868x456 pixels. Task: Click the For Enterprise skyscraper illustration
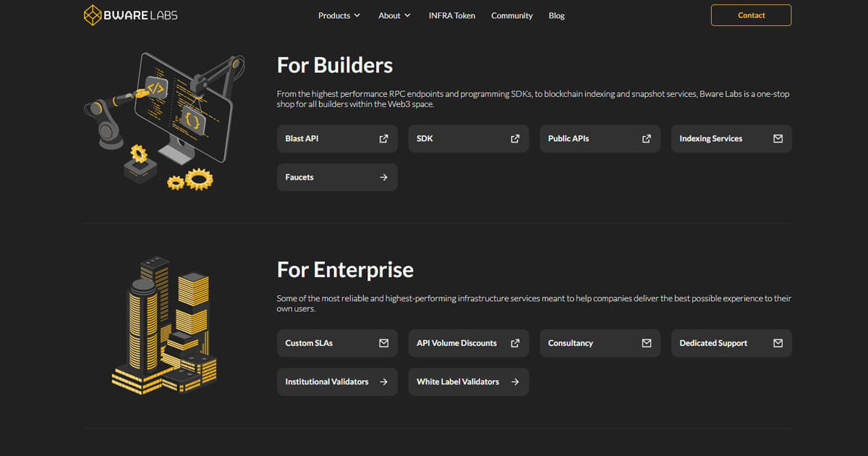point(164,324)
